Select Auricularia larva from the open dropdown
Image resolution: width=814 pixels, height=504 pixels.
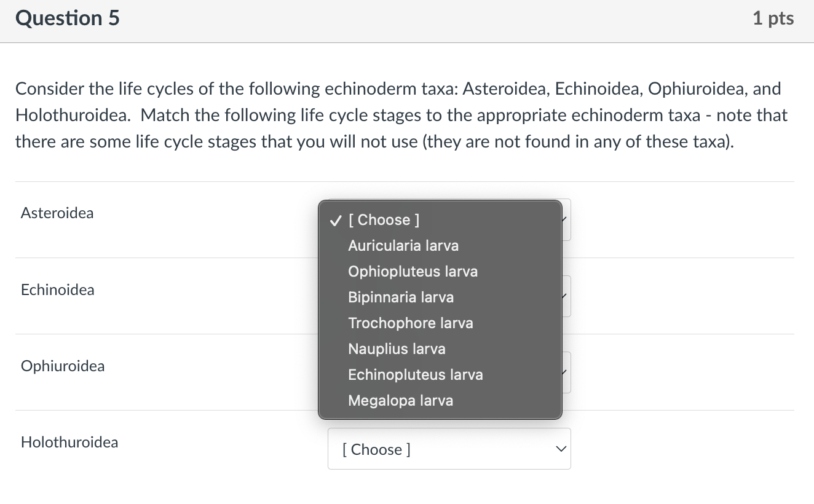pos(403,245)
